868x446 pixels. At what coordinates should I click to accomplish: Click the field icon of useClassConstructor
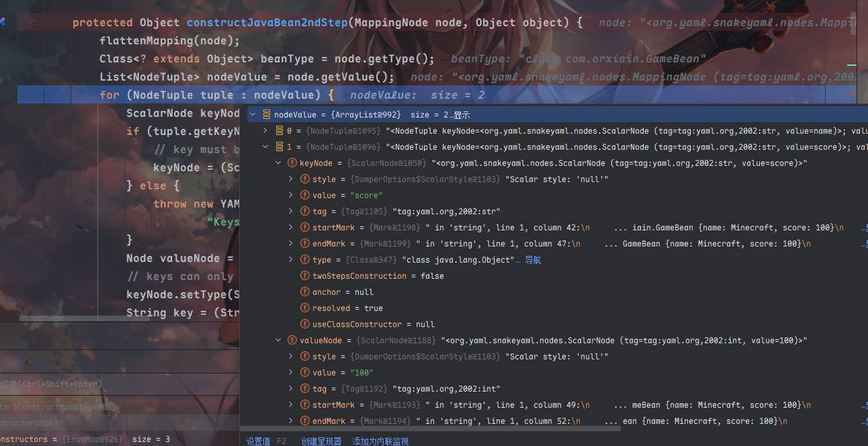pos(305,324)
